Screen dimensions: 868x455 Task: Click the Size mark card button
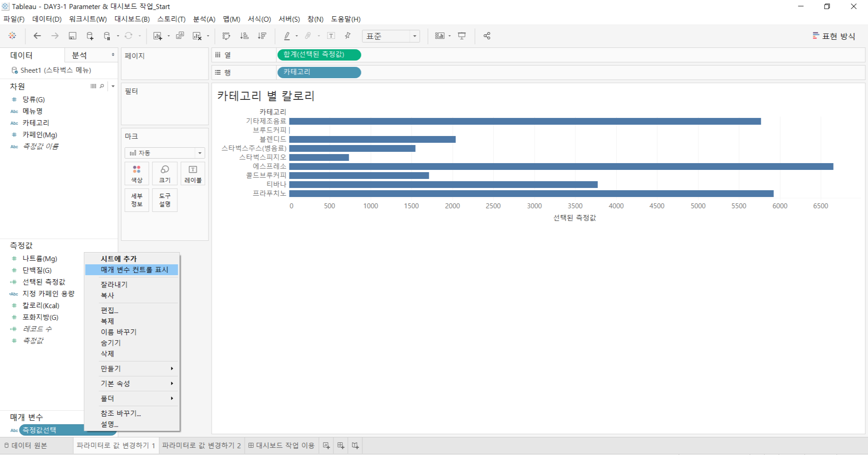[165, 174]
